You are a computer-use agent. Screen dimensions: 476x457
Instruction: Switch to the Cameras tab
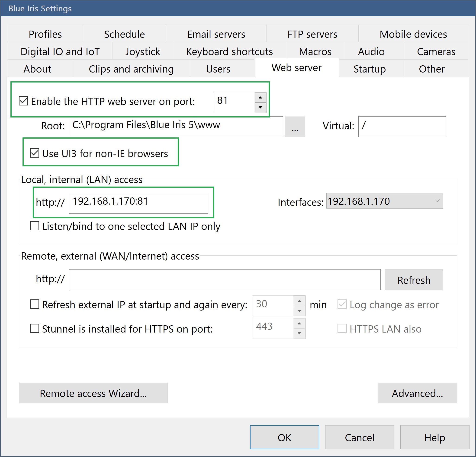[436, 51]
